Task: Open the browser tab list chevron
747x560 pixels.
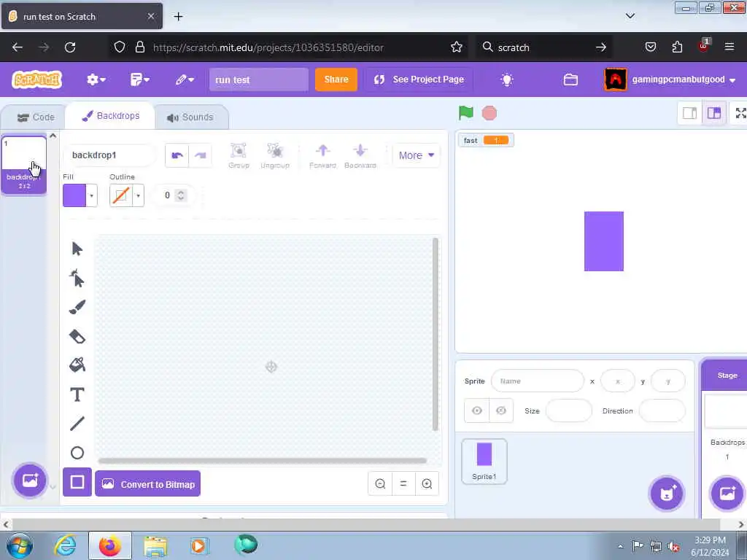Action: 630,16
